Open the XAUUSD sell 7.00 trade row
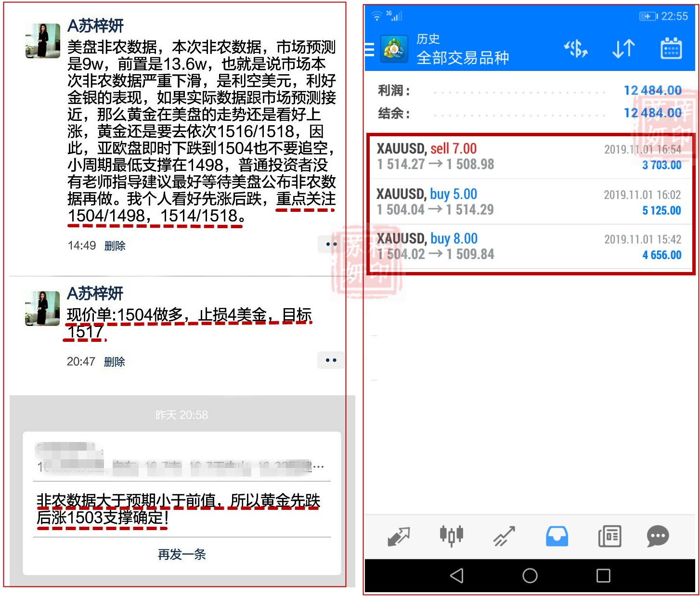700x597 pixels. pyautogui.click(x=529, y=157)
